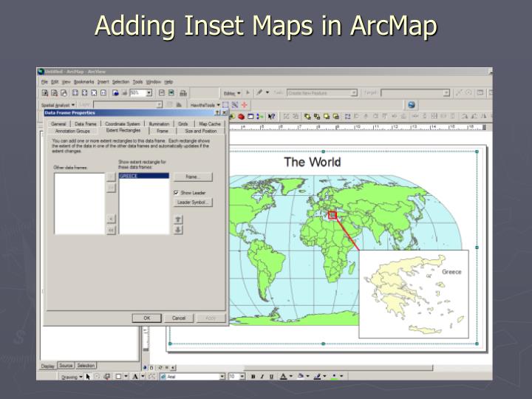Click the What's This help icon
Screen dimensions: 532x399
[272, 116]
